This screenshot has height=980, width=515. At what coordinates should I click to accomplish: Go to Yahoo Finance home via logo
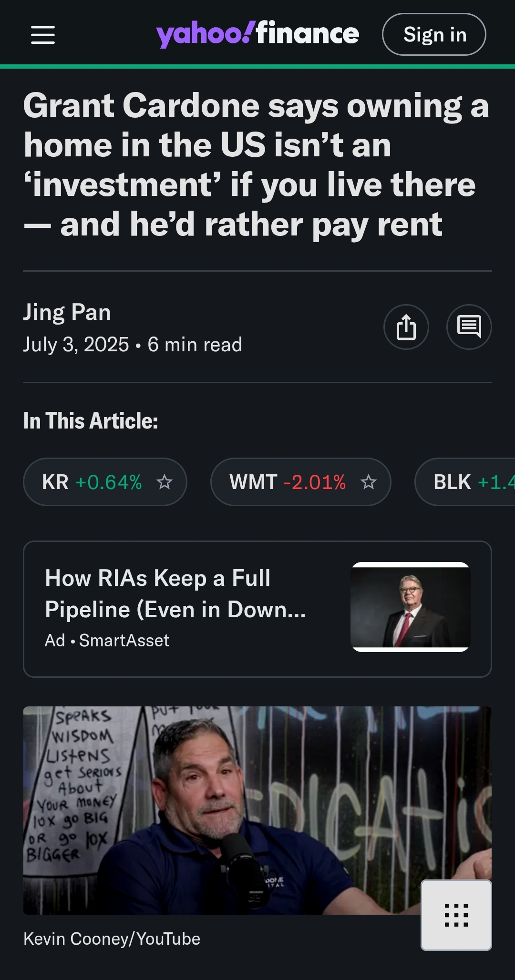point(257,34)
